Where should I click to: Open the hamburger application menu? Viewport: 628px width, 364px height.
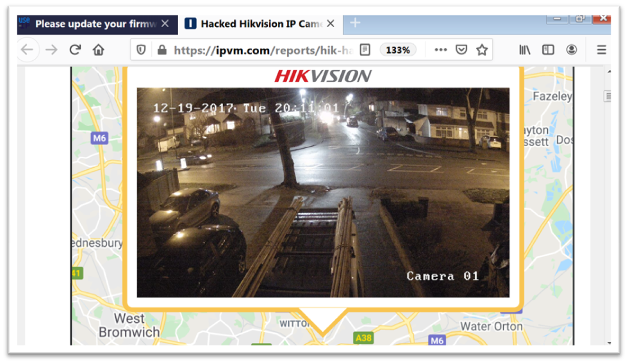coord(601,50)
